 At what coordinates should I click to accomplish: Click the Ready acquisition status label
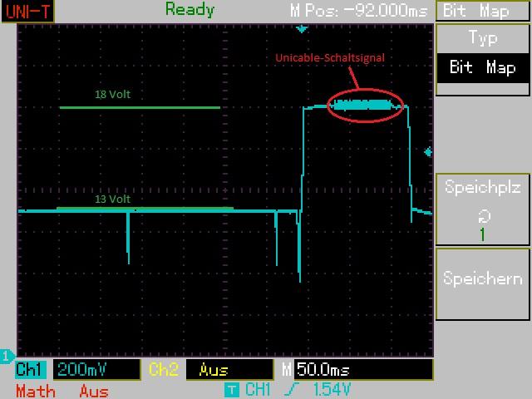(x=190, y=10)
